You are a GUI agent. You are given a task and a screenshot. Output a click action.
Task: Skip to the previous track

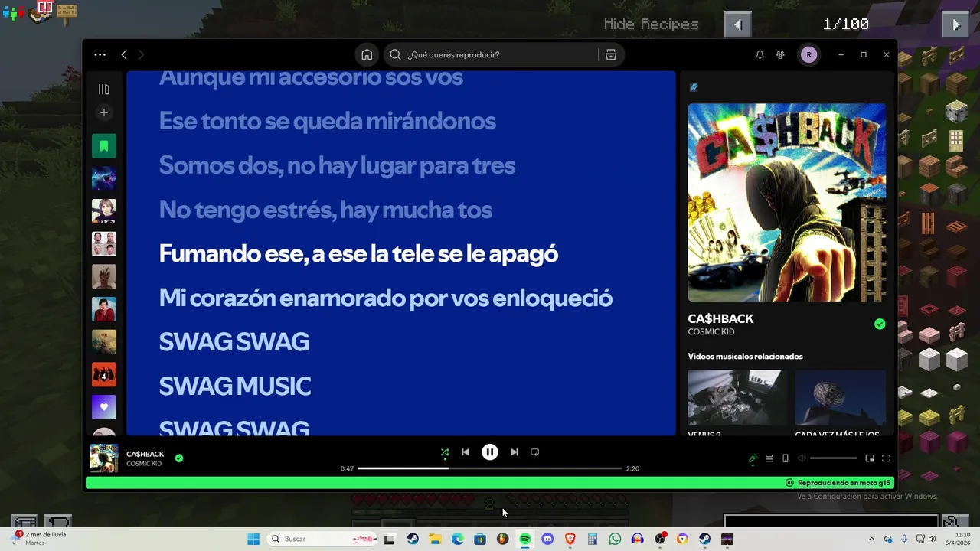tap(465, 452)
